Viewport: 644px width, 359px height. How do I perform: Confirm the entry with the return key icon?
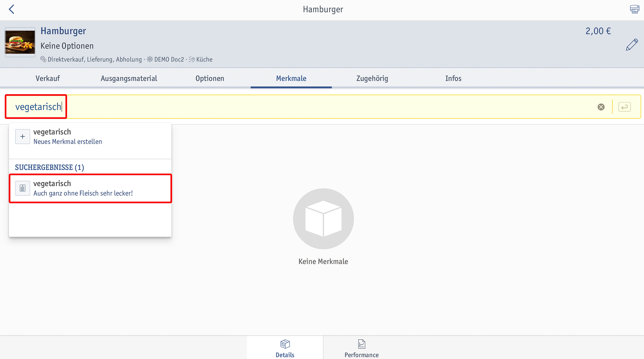pyautogui.click(x=625, y=107)
